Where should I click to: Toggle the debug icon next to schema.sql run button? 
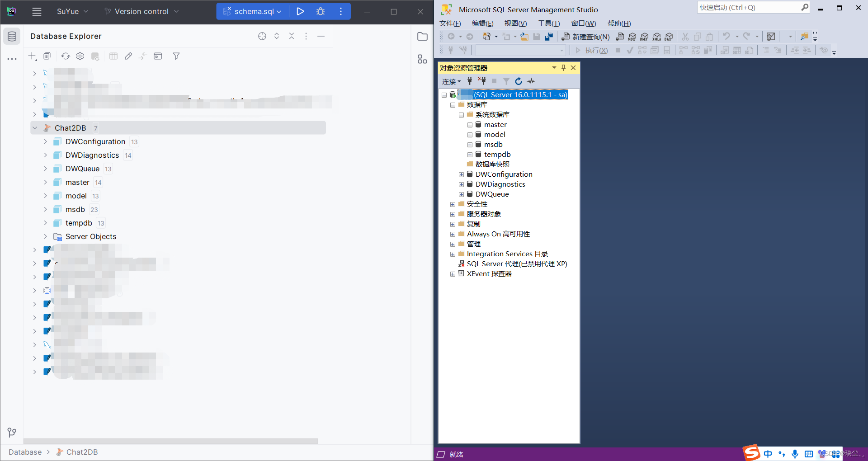pyautogui.click(x=321, y=11)
